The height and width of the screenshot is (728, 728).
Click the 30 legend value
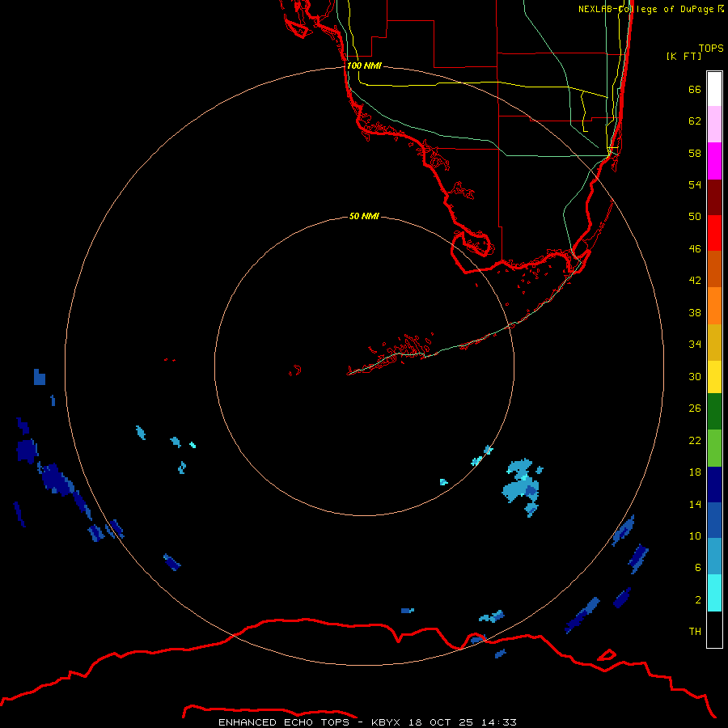click(695, 376)
